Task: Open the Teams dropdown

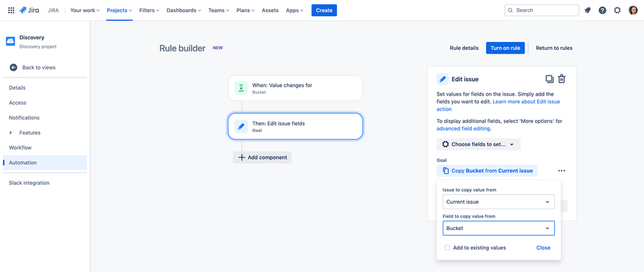Action: (x=219, y=10)
